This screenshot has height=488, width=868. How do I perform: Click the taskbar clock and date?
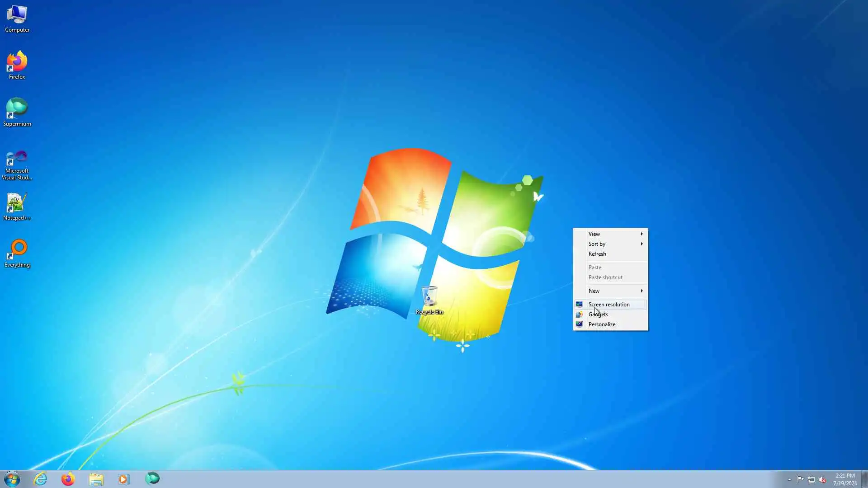coord(844,479)
